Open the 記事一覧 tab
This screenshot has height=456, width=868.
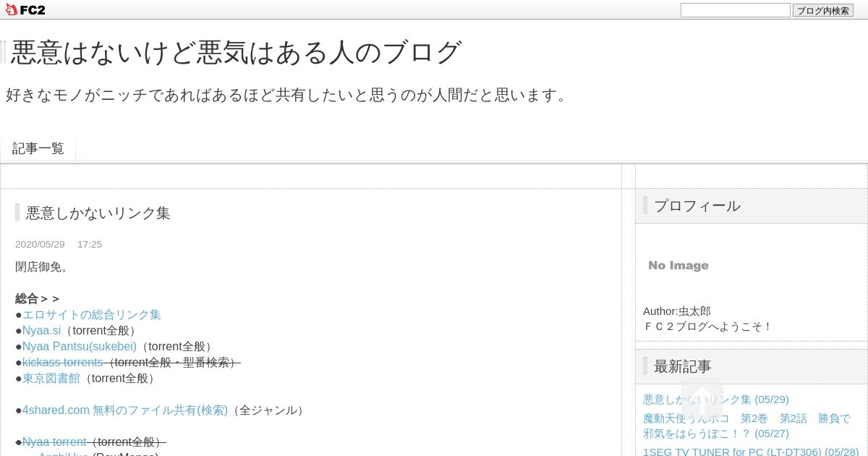click(x=38, y=148)
